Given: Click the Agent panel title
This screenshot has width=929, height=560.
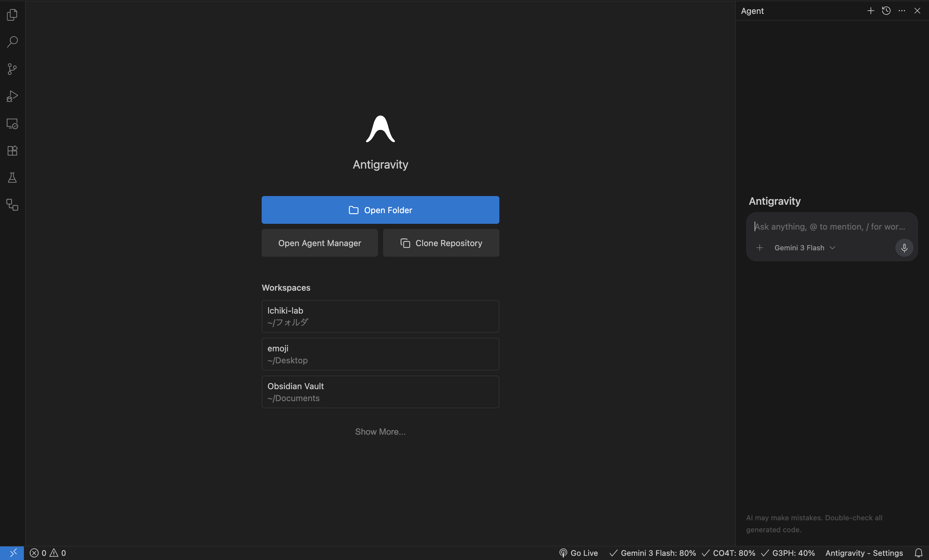Looking at the screenshot, I should pos(752,11).
